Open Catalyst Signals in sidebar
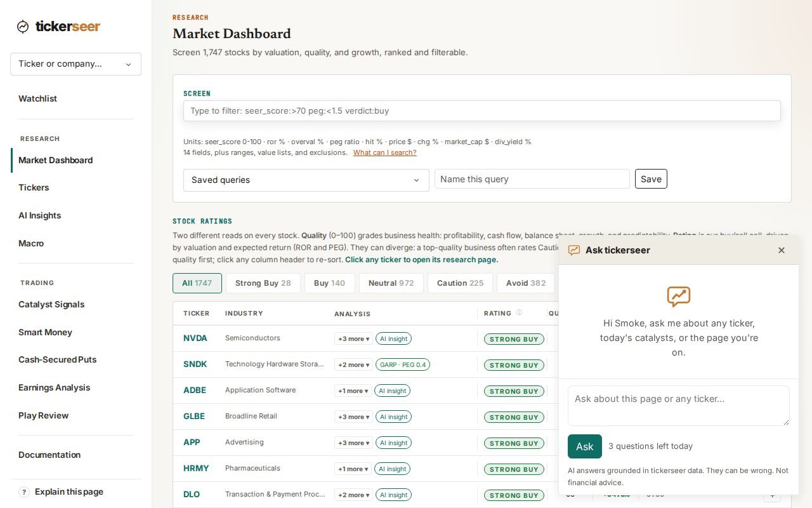 [51, 304]
